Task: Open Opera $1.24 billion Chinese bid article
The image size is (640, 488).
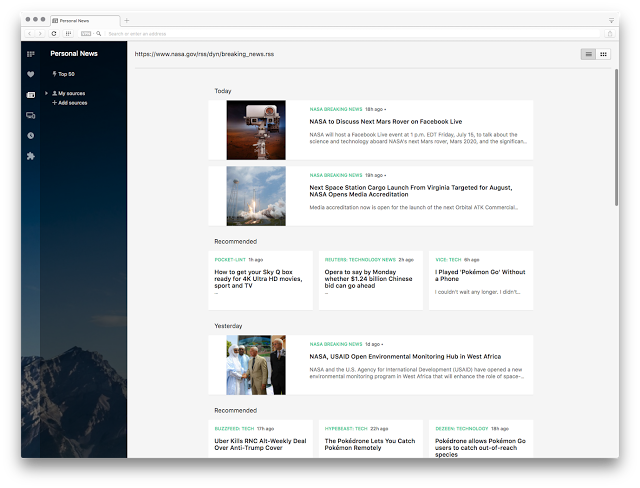Action: pos(369,279)
